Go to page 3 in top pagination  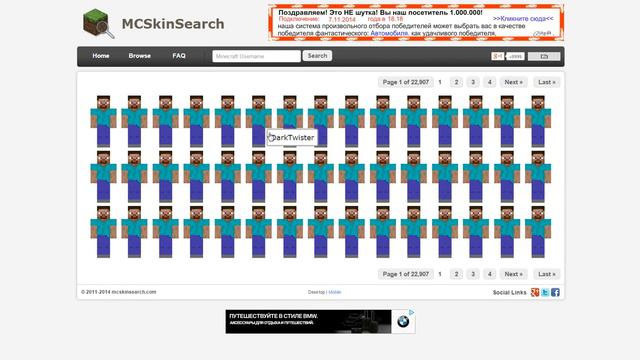(473, 82)
